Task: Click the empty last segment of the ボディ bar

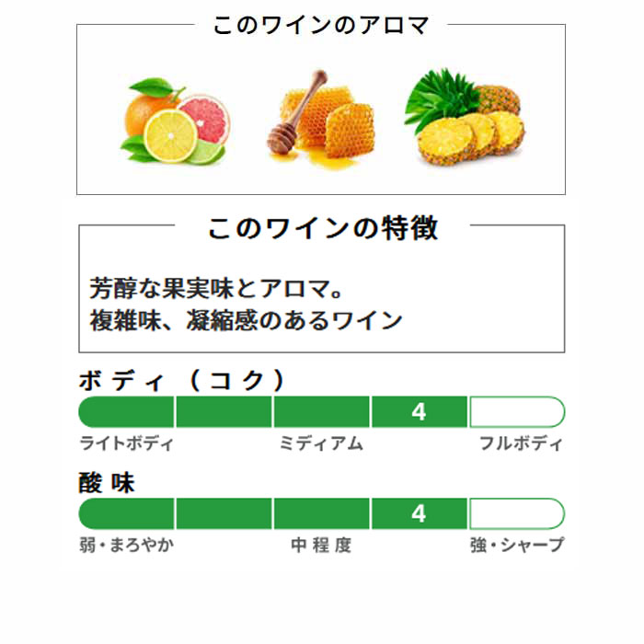Action: click(517, 411)
